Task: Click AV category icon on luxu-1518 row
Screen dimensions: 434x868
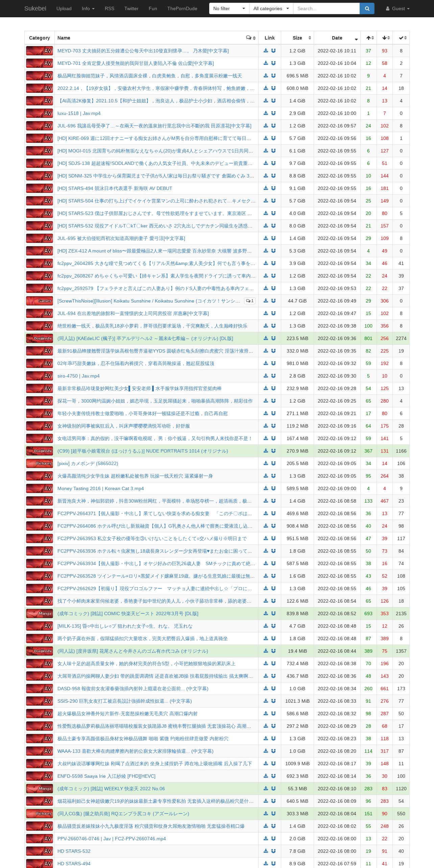Action: point(40,113)
